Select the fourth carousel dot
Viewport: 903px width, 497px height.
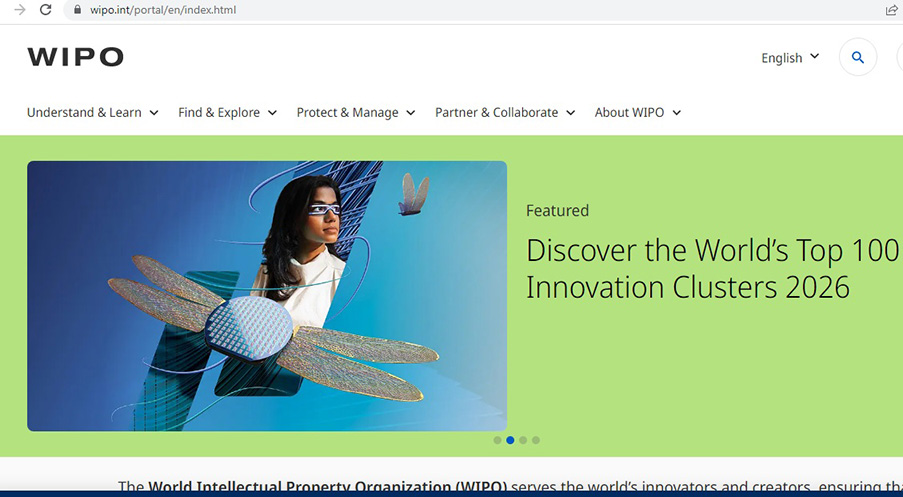click(x=536, y=440)
